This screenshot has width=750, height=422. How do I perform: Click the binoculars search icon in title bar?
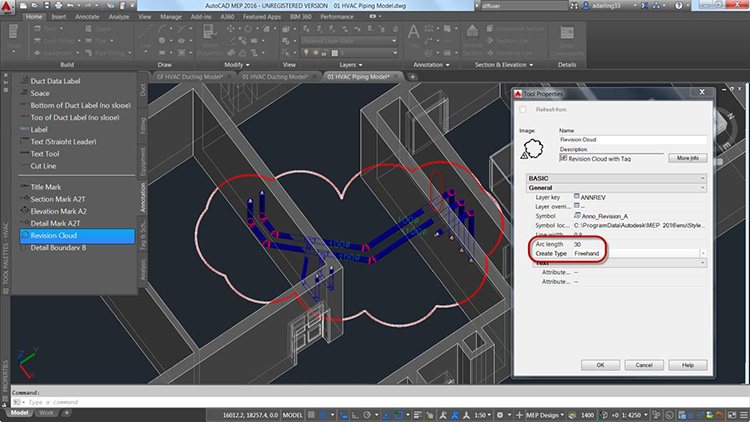[x=574, y=6]
